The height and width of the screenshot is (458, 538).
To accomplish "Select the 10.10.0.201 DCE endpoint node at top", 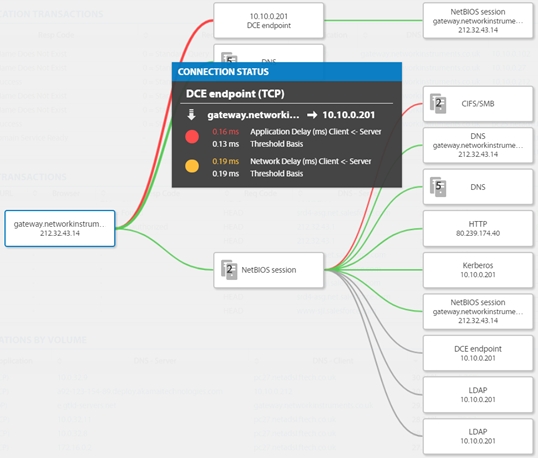I will (x=269, y=21).
